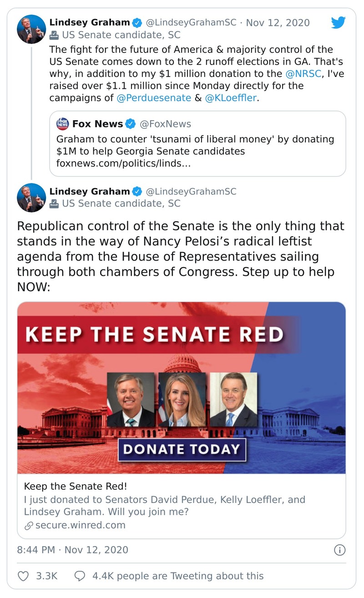364x598 pixels.
Task: Click the @LindseyGrahamSC handle in top tweet
Action: pyautogui.click(x=191, y=23)
